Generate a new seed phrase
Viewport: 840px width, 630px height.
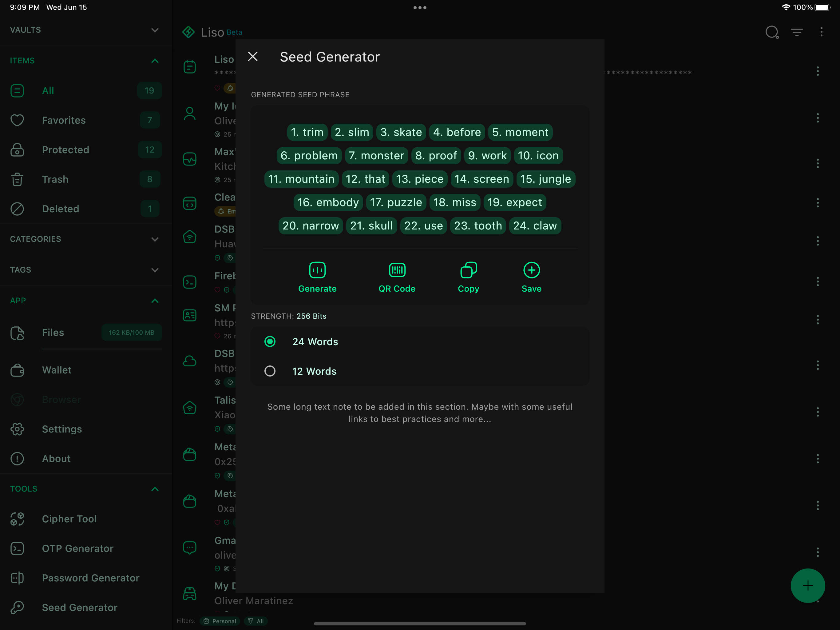[318, 277]
